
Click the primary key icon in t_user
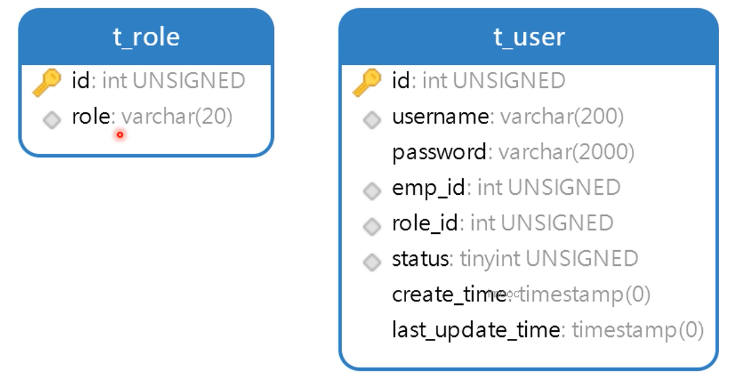pos(367,82)
